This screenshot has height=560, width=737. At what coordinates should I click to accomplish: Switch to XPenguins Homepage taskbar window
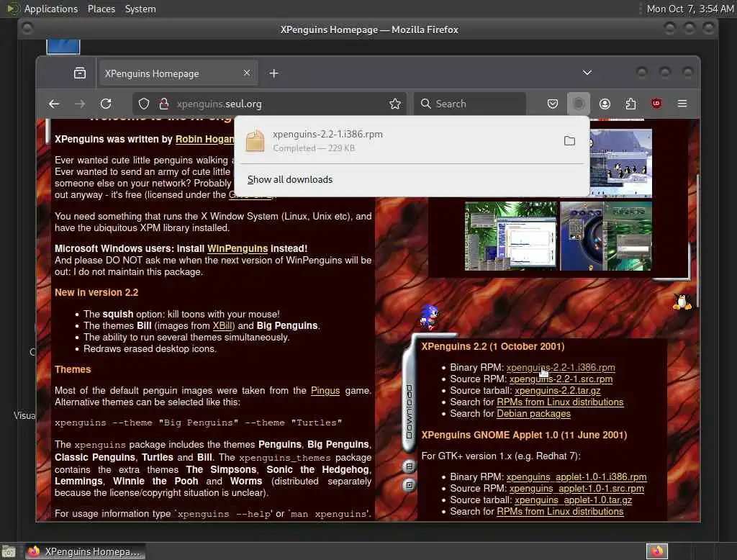[x=85, y=551]
